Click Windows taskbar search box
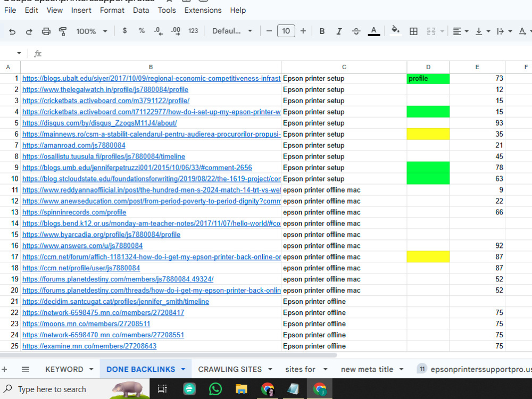This screenshot has height=399, width=532. tap(74, 389)
